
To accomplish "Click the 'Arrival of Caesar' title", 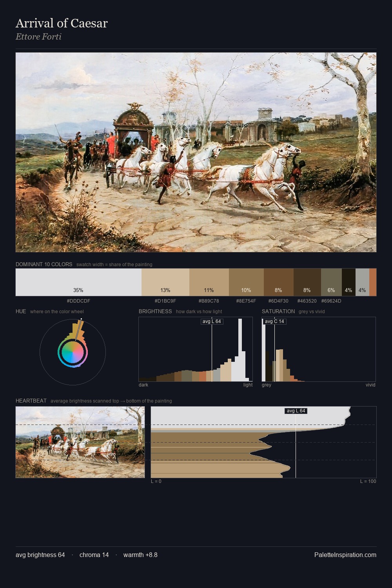I will point(62,23).
